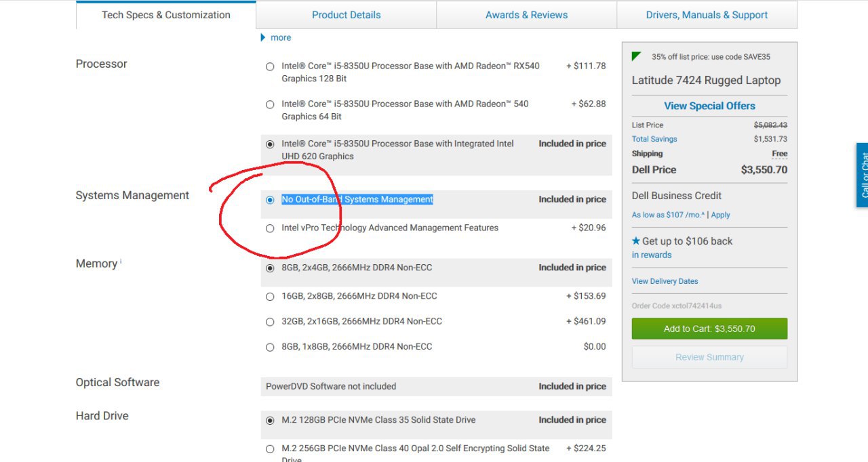Select Intel vPro Technology Advanced Management
Screen dimensions: 868x462
coord(270,228)
